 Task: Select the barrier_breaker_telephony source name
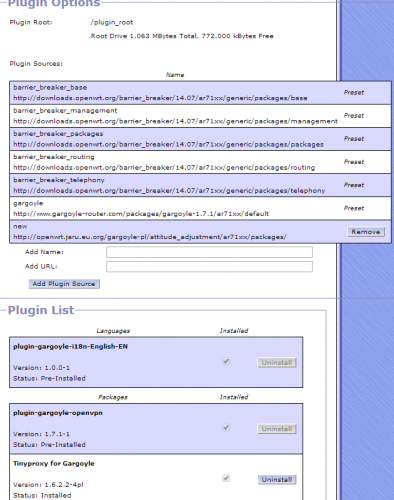pyautogui.click(x=59, y=180)
